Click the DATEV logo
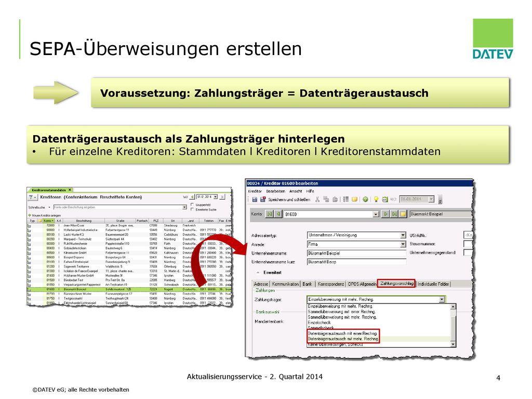Image resolution: width=532 pixels, height=399 pixels. pyautogui.click(x=493, y=38)
